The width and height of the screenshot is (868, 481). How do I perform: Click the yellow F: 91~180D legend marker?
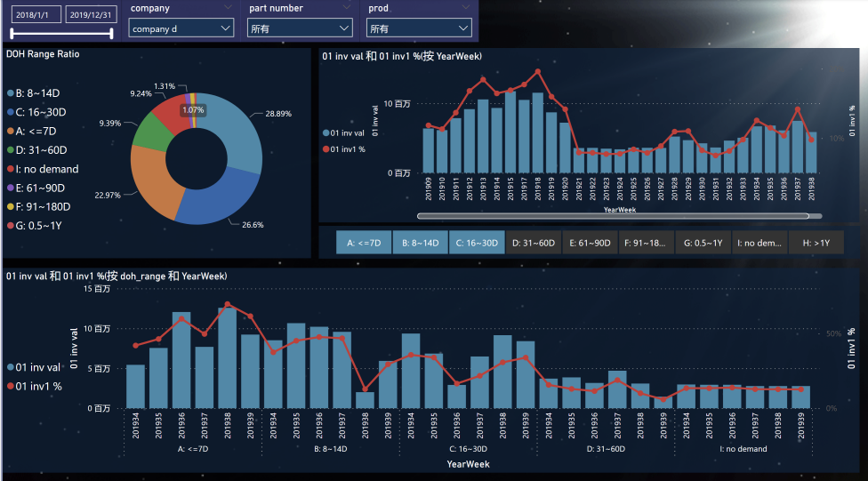(x=11, y=206)
